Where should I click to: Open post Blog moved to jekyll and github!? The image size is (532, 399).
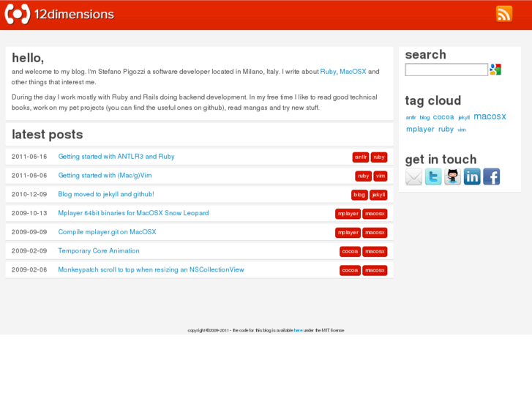[x=106, y=194]
